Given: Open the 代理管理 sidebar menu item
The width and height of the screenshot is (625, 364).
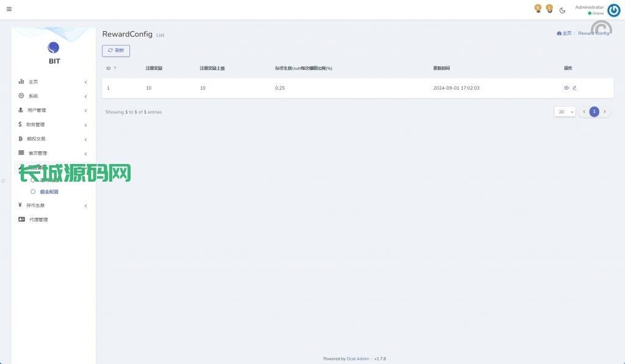Looking at the screenshot, I should (x=53, y=220).
